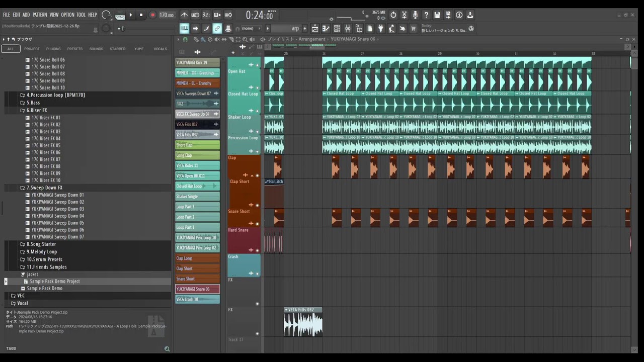Toggle wait for input before recording
This screenshot has height=362, width=644.
point(195,15)
